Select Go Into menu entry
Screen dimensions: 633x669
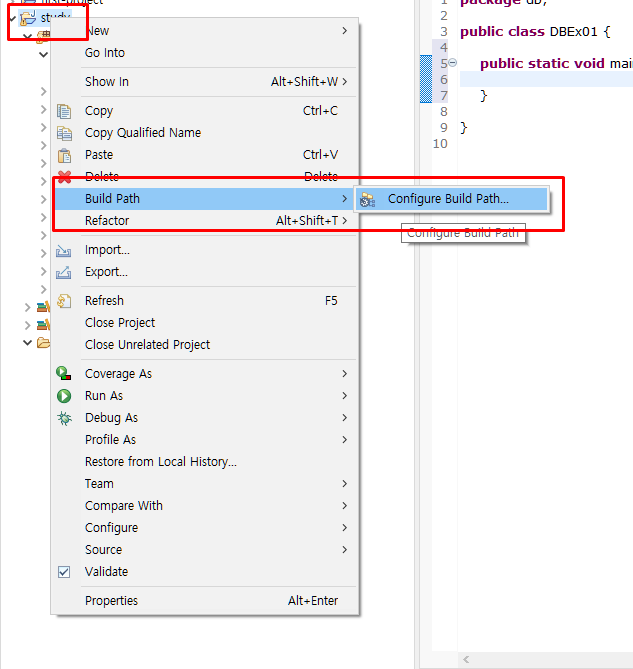click(x=205, y=53)
